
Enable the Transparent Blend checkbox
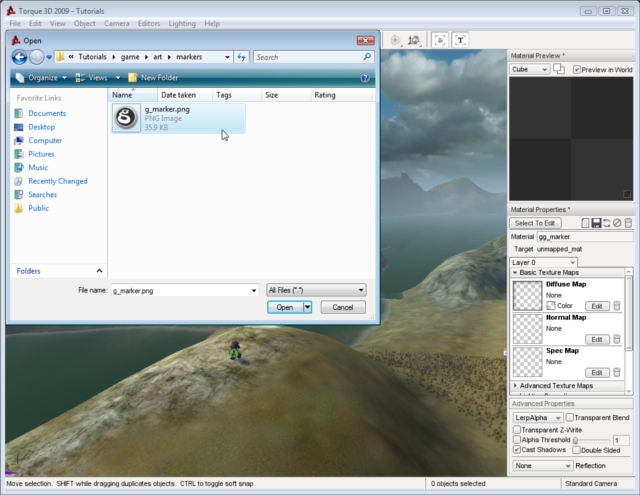click(570, 417)
